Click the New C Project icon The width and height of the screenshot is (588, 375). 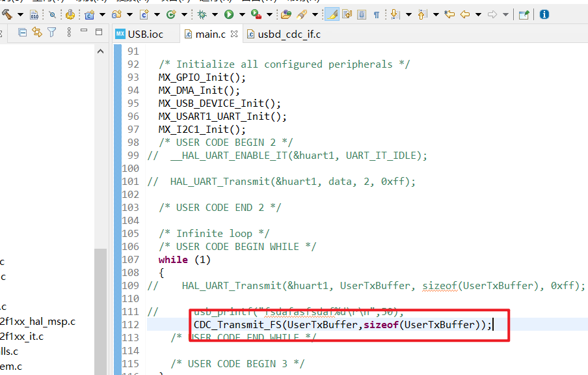(x=90, y=14)
